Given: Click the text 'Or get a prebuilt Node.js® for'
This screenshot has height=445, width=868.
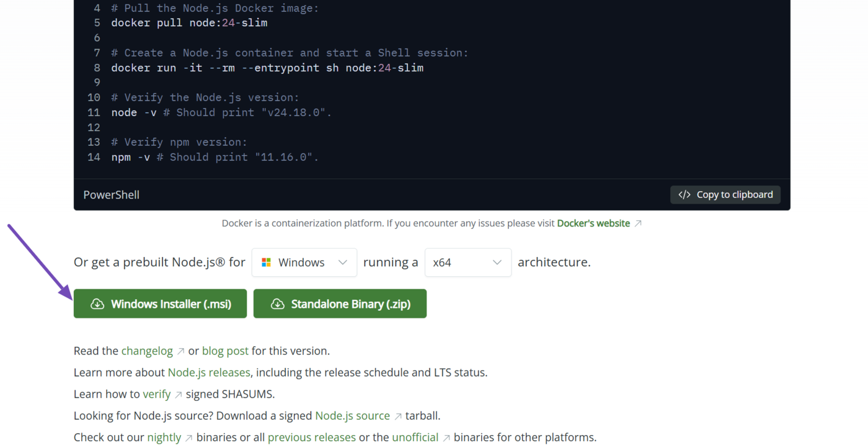Looking at the screenshot, I should (159, 262).
